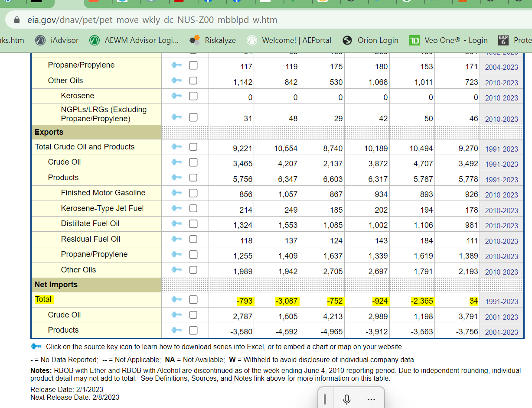Click source key icon for Distillate Fuel Oil
The height and width of the screenshot is (408, 532).
(x=176, y=224)
